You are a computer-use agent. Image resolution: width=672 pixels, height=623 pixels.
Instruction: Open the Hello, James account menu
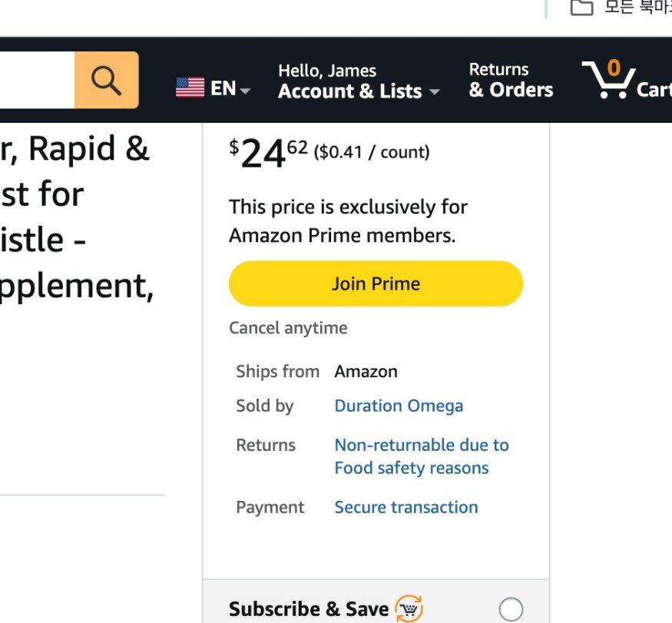pyautogui.click(x=359, y=81)
